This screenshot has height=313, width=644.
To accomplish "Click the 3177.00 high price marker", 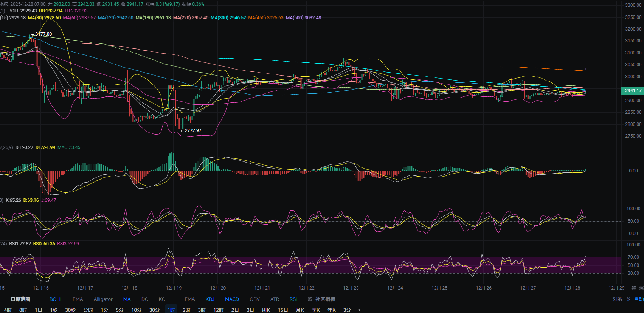I will [43, 34].
